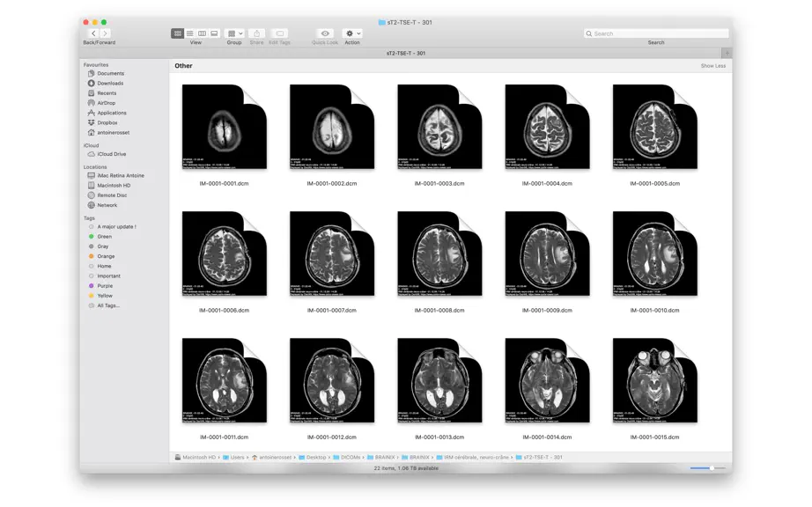
Task: Switch to list view mode
Action: coord(189,33)
